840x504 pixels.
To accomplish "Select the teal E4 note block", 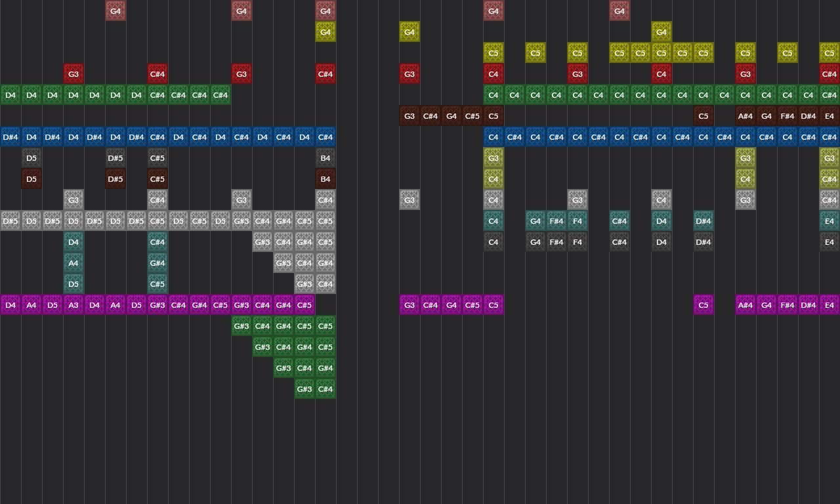I will 829,221.
